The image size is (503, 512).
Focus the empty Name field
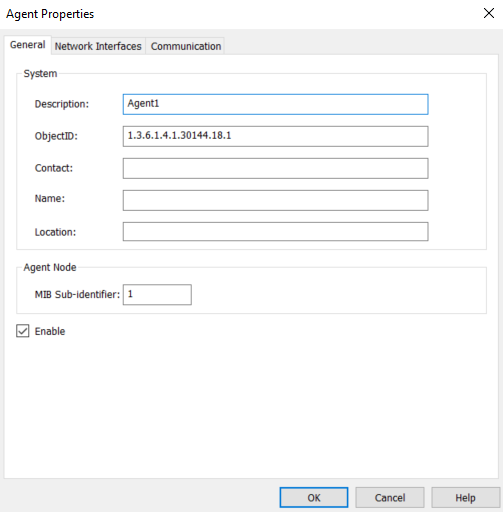(275, 200)
